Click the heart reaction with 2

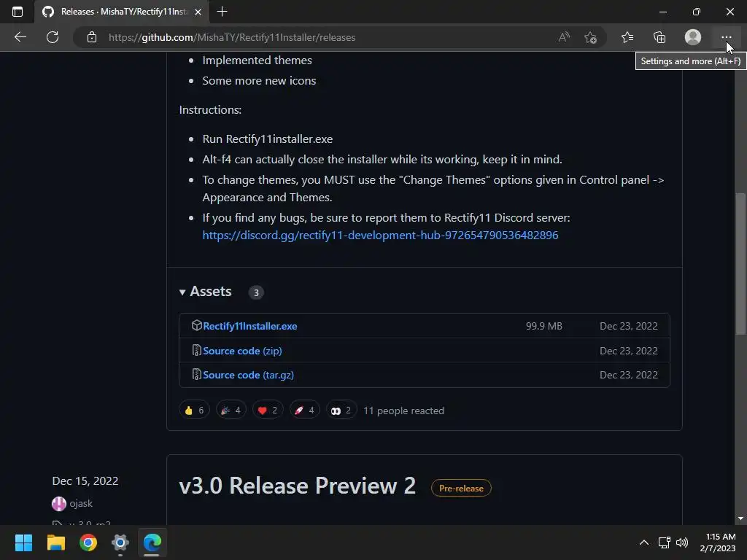point(268,411)
